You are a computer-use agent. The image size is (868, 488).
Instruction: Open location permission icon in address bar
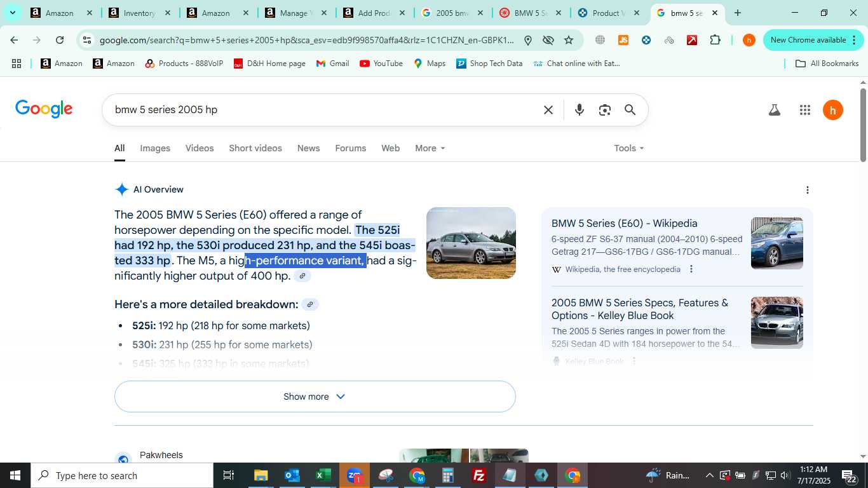tap(527, 40)
